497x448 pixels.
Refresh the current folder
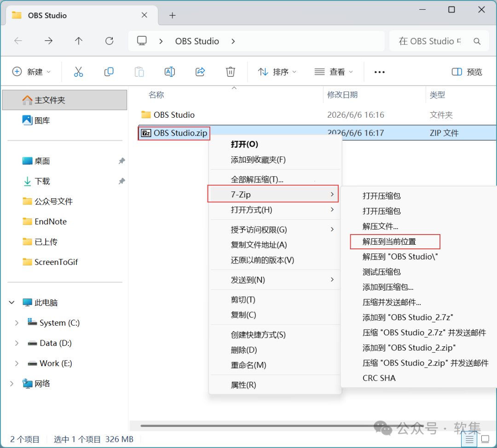(x=110, y=41)
